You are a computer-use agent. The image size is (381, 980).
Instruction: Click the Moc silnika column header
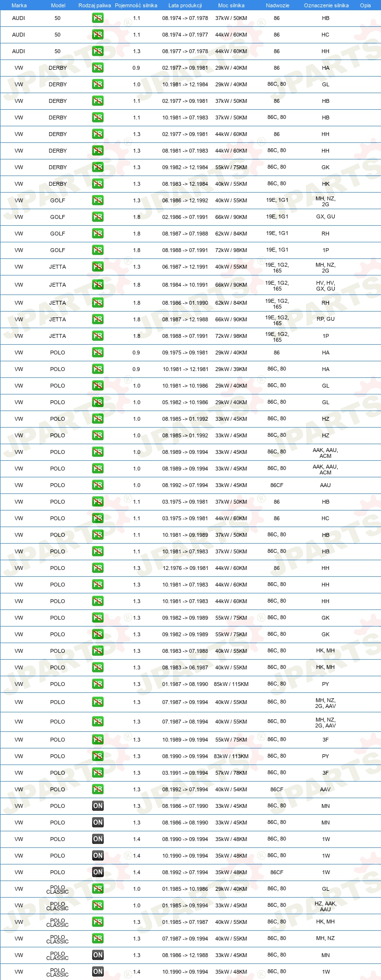tap(231, 5)
